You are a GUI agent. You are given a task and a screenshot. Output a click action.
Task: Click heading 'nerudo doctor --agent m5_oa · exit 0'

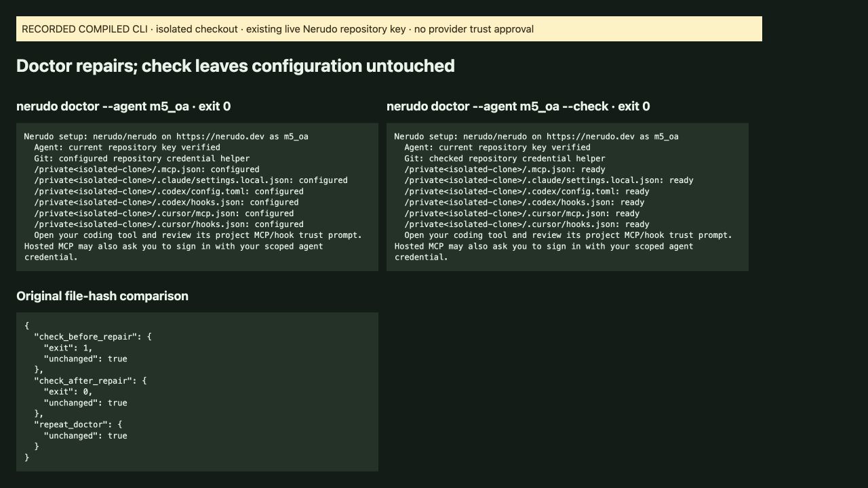[x=123, y=106]
